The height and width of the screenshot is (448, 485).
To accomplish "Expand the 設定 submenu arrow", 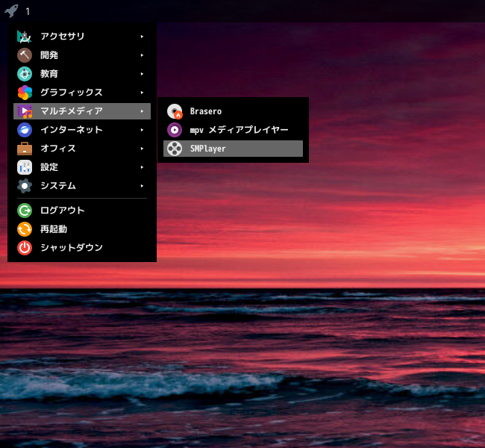I will point(142,167).
